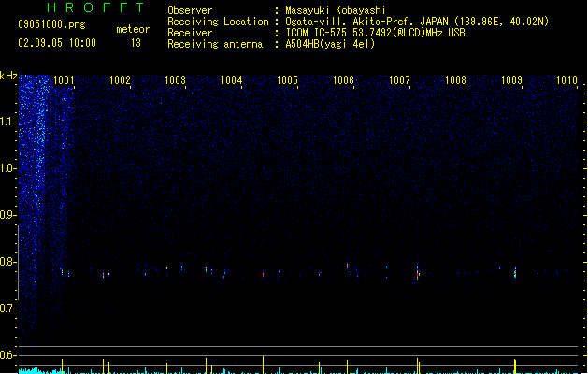588x374 pixels.
Task: Click the Receiver label
Action: click(x=190, y=33)
